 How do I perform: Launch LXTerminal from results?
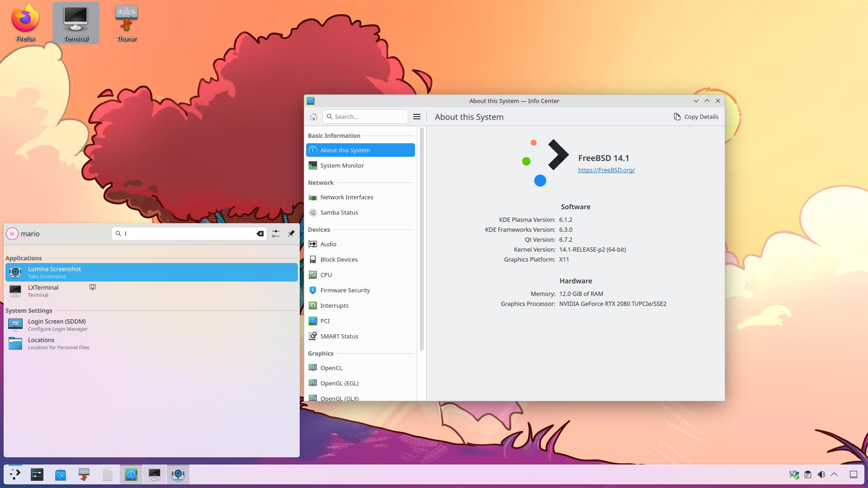tap(151, 291)
